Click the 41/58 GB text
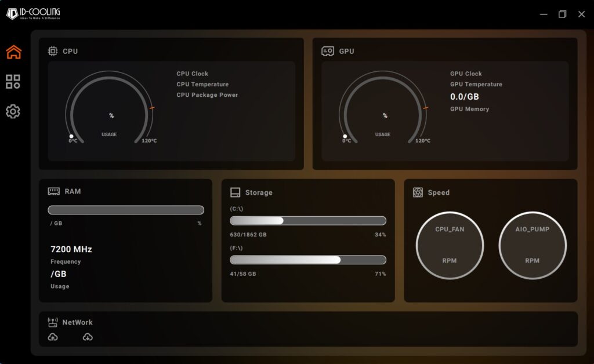Viewport: 594px width, 364px height. (243, 274)
